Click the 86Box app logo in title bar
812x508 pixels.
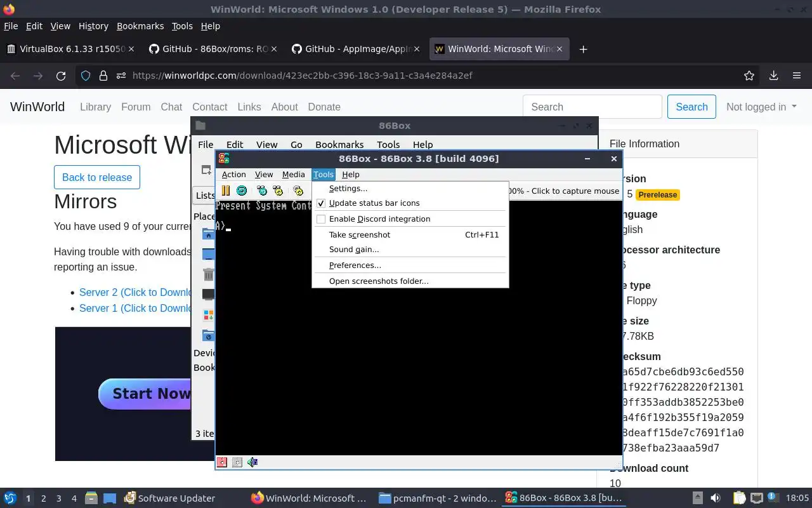pos(223,159)
